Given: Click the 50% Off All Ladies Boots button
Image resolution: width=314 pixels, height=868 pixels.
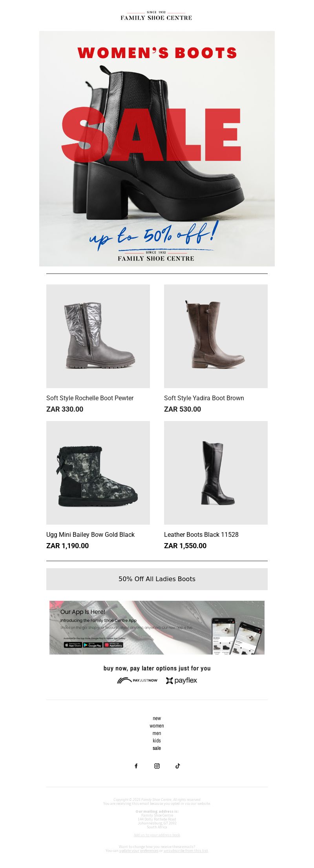Looking at the screenshot, I should click(157, 579).
